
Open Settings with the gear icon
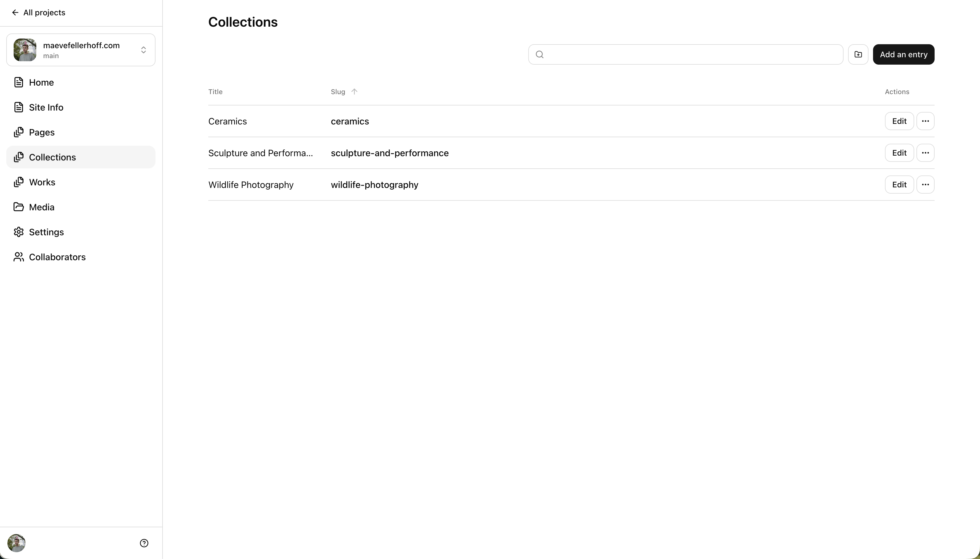(46, 232)
